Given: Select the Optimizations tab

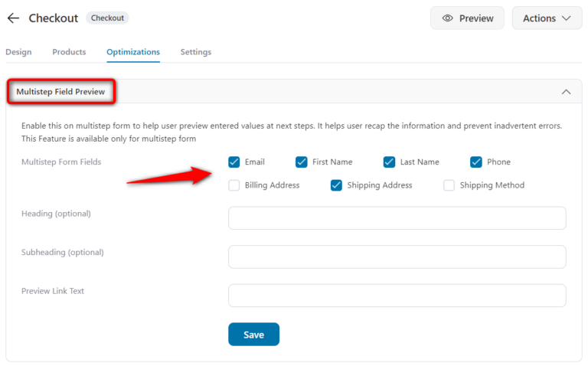Looking at the screenshot, I should [133, 52].
